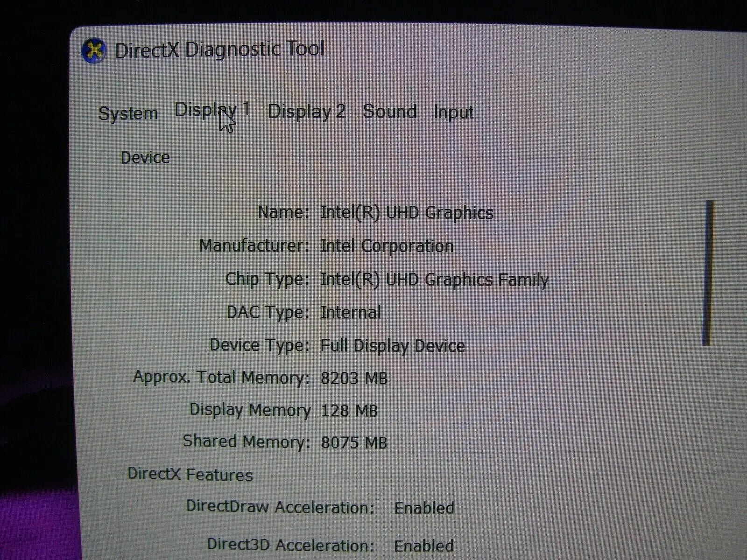This screenshot has width=747, height=560.
Task: Click the DirectX Diagnostic Tool title icon
Action: click(x=94, y=50)
